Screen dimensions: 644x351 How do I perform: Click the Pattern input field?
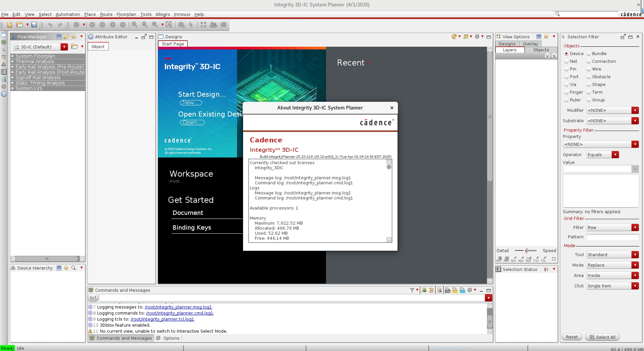coord(613,237)
